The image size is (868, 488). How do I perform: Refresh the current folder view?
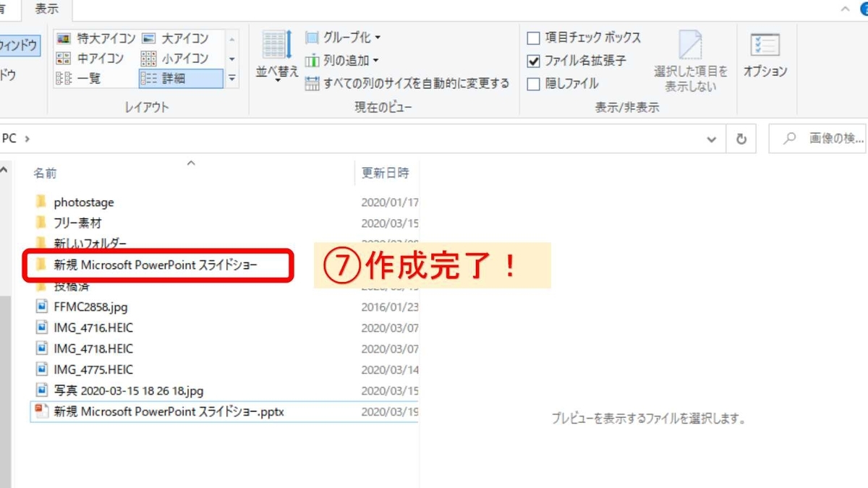741,139
